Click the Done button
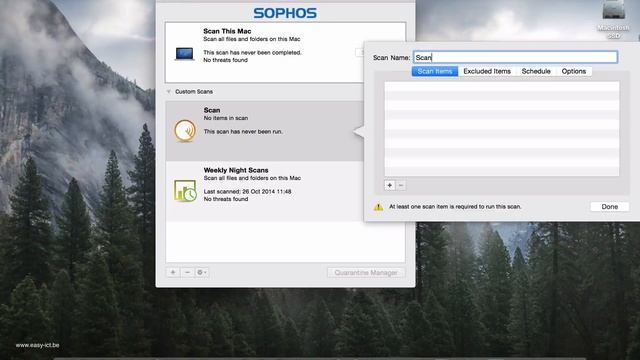Viewport: 640px width, 360px height. pyautogui.click(x=609, y=207)
